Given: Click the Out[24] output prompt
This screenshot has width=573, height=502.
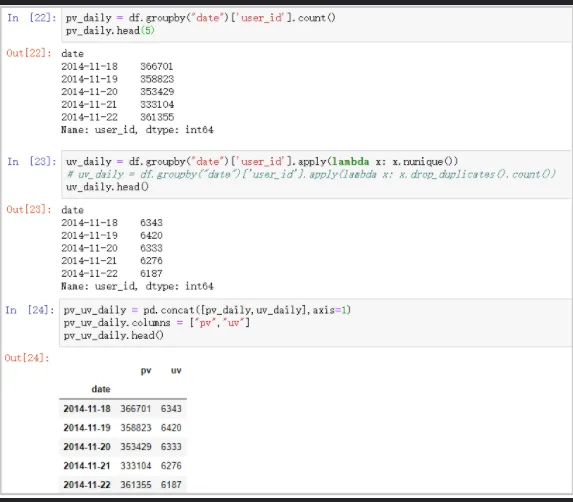Looking at the screenshot, I should point(27,358).
